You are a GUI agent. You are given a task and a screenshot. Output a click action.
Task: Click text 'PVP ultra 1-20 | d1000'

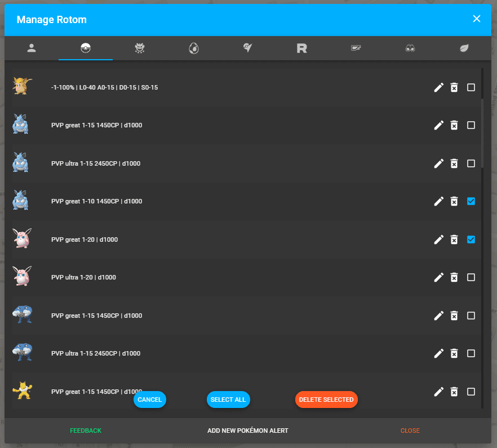pos(83,277)
